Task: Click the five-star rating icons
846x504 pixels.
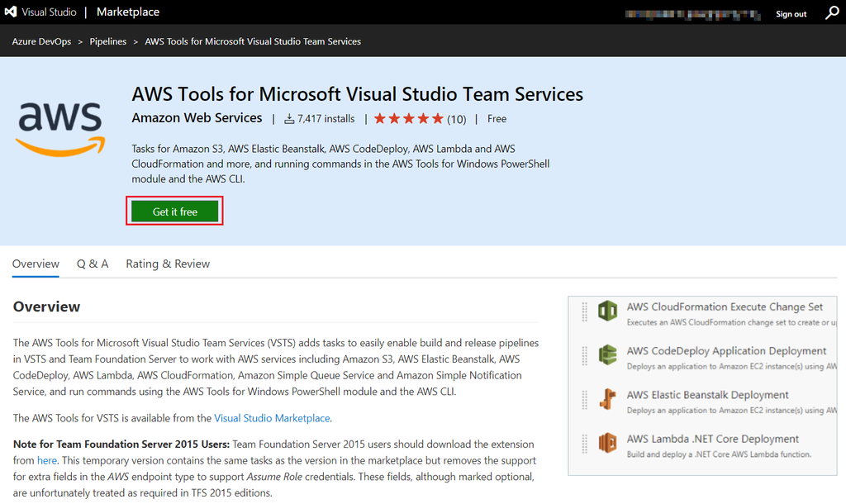Action: click(x=408, y=119)
